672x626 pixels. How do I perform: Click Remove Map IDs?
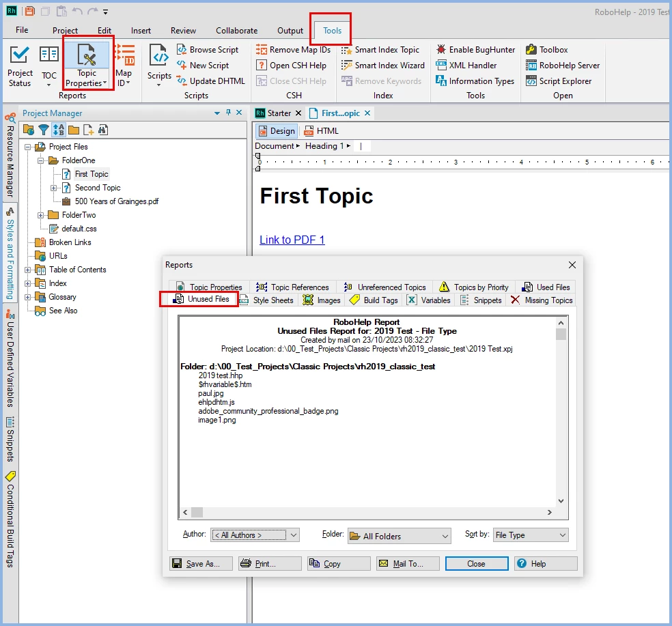pyautogui.click(x=293, y=50)
